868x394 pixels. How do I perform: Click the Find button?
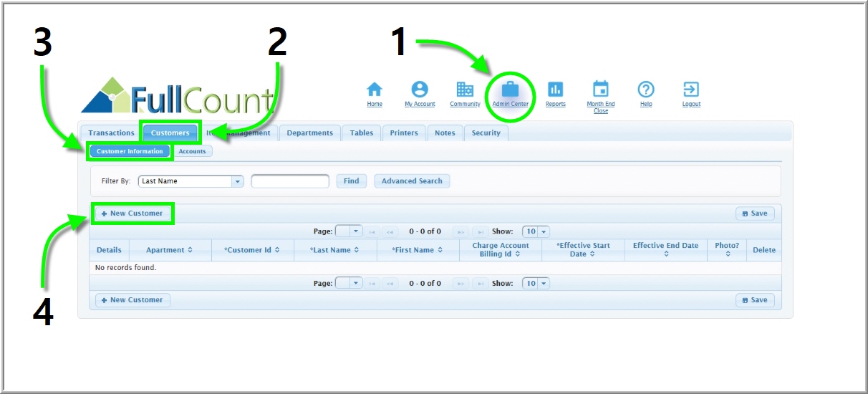(351, 181)
